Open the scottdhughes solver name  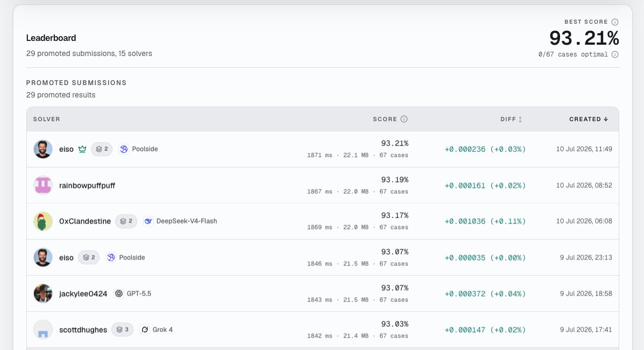tap(83, 330)
